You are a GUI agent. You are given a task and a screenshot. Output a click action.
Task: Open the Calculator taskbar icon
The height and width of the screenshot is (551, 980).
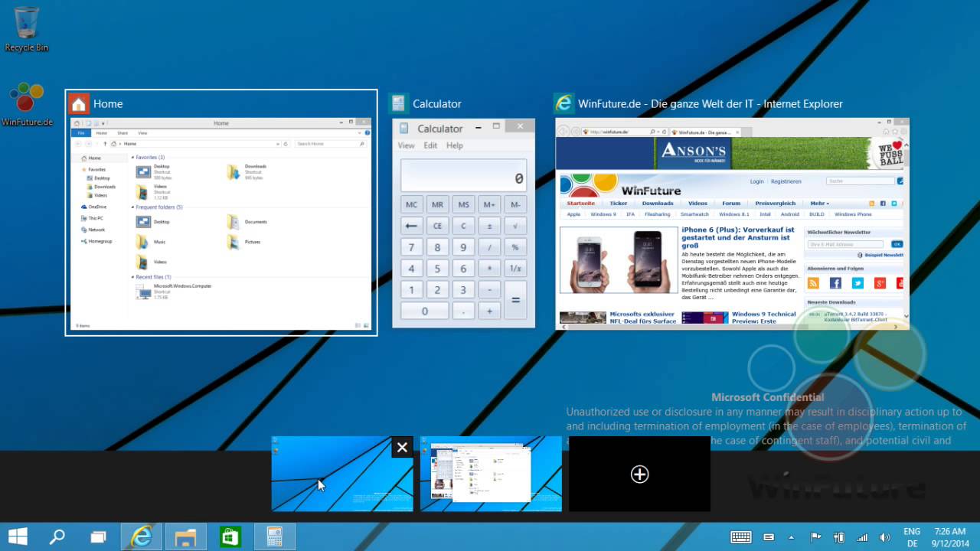coord(274,536)
